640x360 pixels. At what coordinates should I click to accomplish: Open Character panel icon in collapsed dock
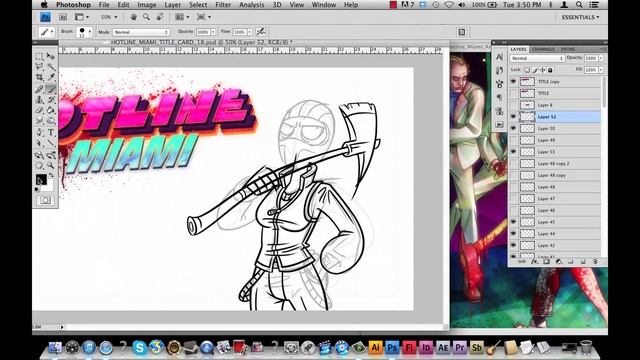(x=499, y=58)
